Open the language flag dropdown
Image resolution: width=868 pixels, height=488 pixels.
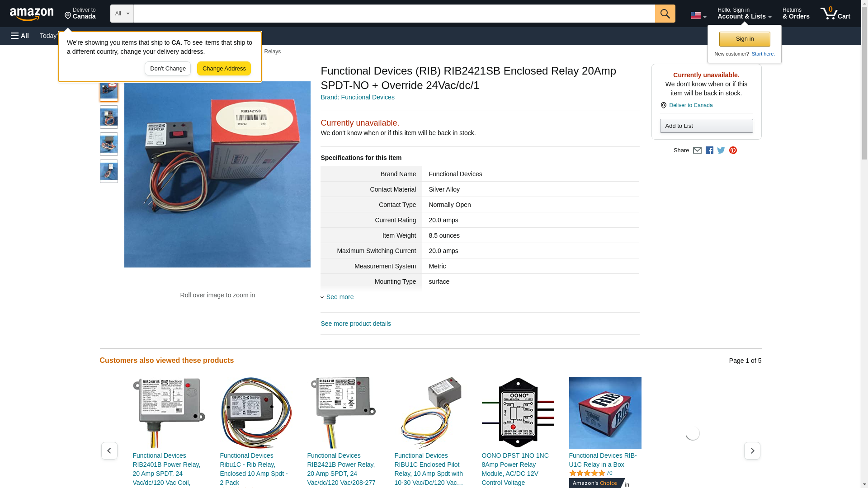[x=698, y=15]
